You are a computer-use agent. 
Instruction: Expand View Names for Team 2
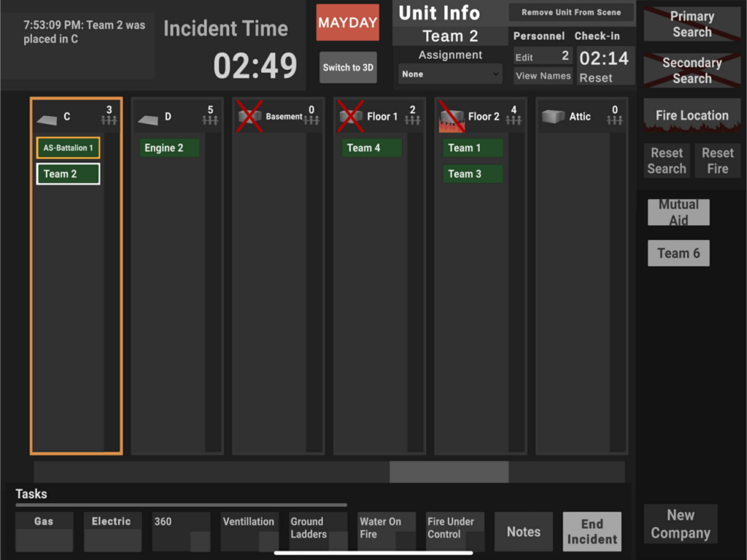pos(543,76)
